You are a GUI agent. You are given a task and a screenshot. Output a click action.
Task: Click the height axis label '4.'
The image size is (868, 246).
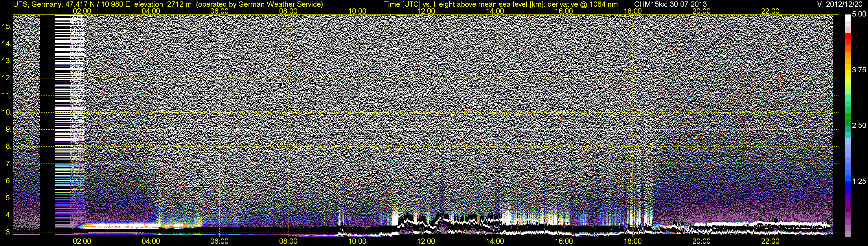[x=8, y=215]
